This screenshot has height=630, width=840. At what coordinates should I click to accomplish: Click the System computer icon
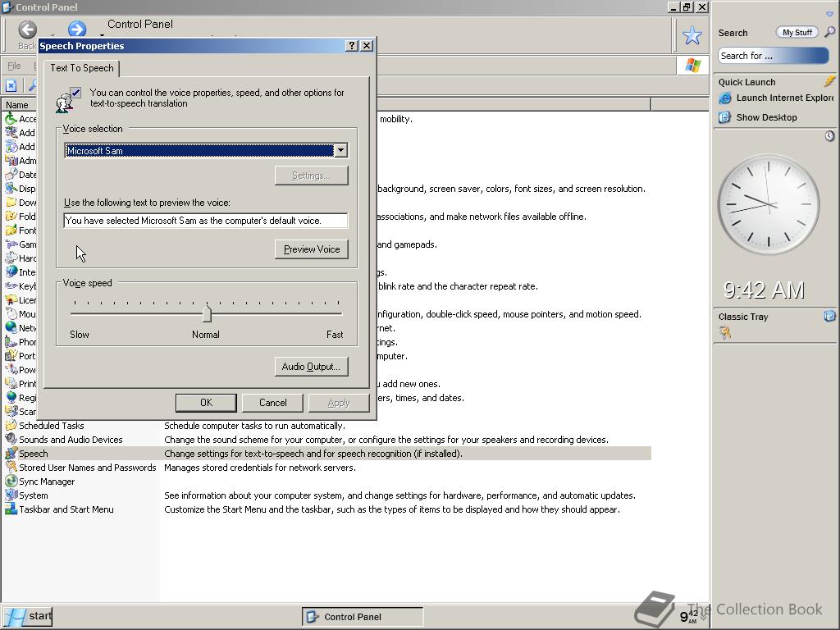(x=11, y=495)
